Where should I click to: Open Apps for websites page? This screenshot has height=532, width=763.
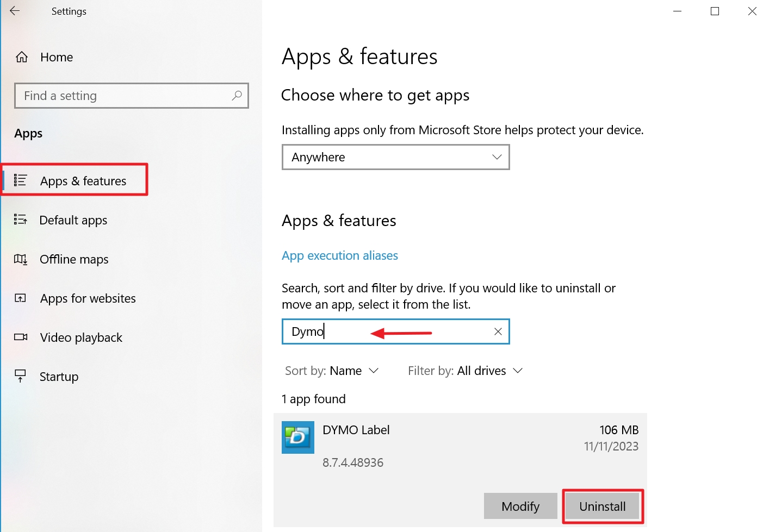pos(88,298)
